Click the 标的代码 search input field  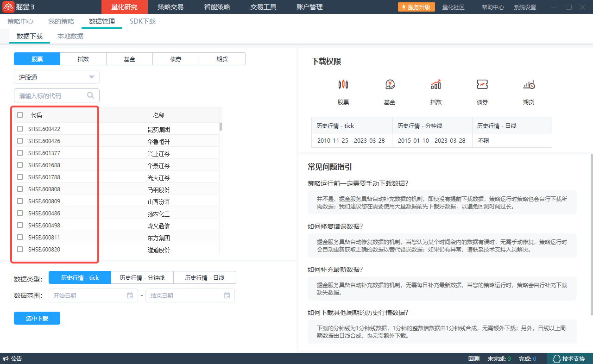(57, 95)
